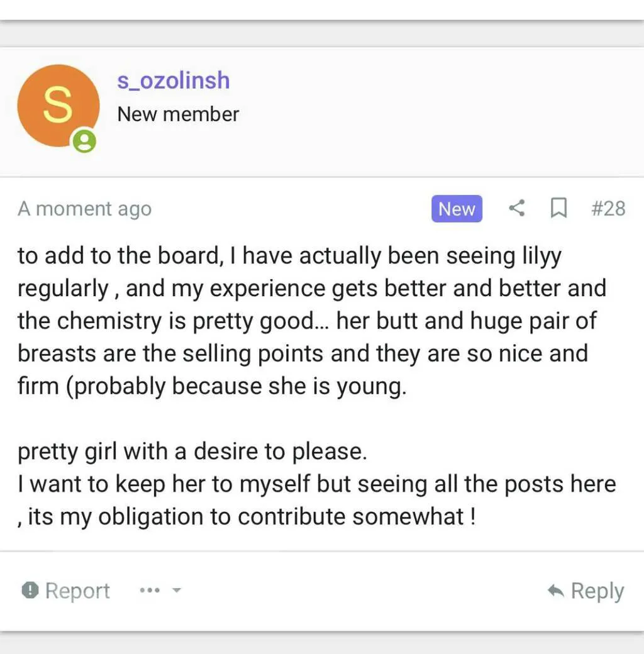Click the purple New badge
This screenshot has height=654, width=644.
[x=457, y=209]
